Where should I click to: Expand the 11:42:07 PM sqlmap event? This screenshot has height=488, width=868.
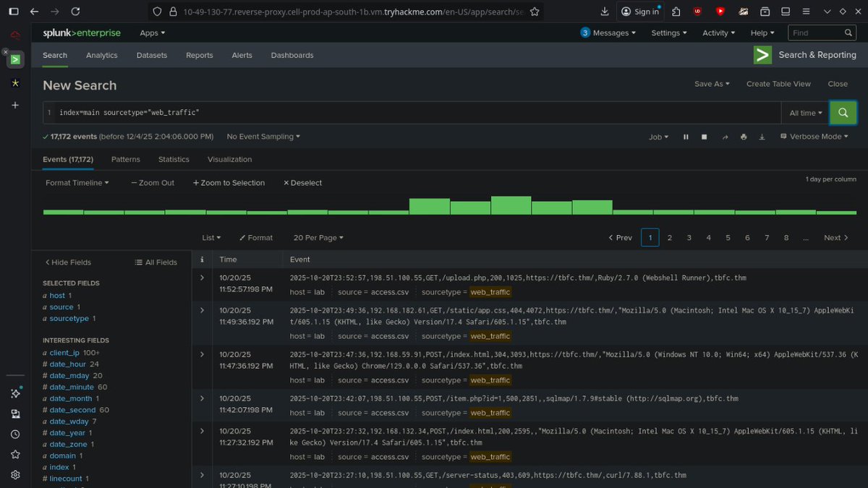[202, 398]
